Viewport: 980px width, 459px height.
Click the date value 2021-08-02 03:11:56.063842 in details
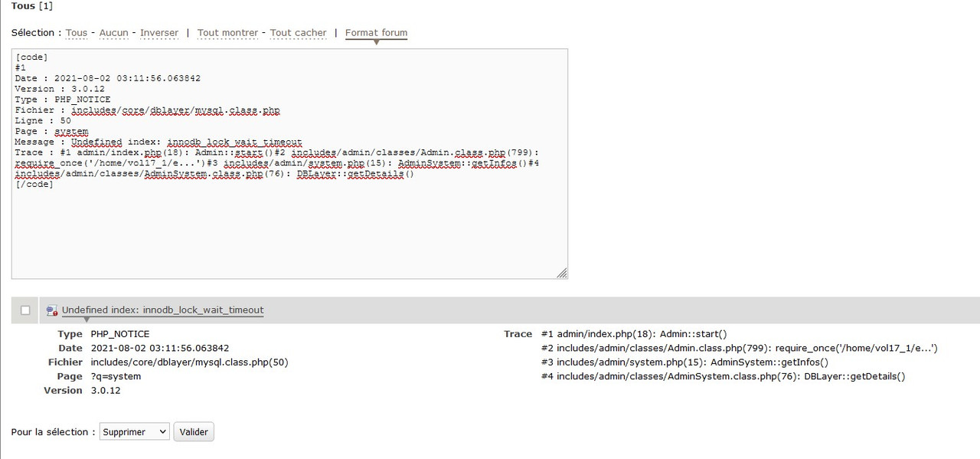click(x=160, y=348)
